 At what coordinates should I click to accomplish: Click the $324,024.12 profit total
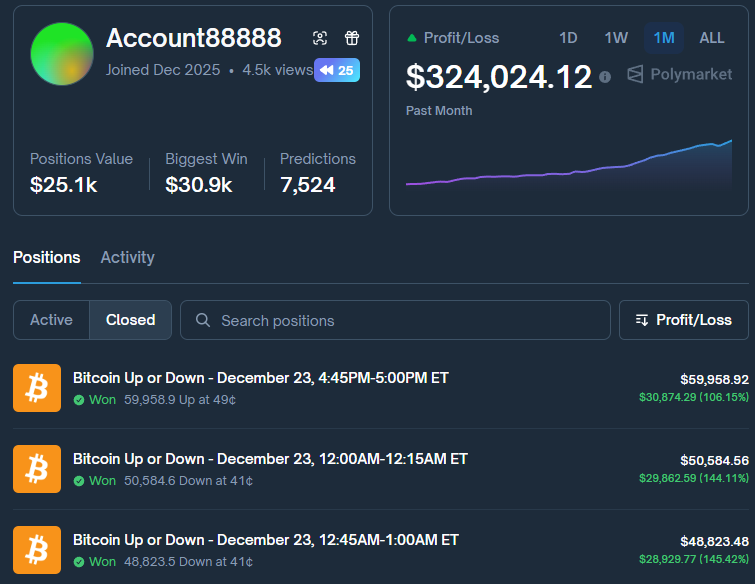coord(499,77)
